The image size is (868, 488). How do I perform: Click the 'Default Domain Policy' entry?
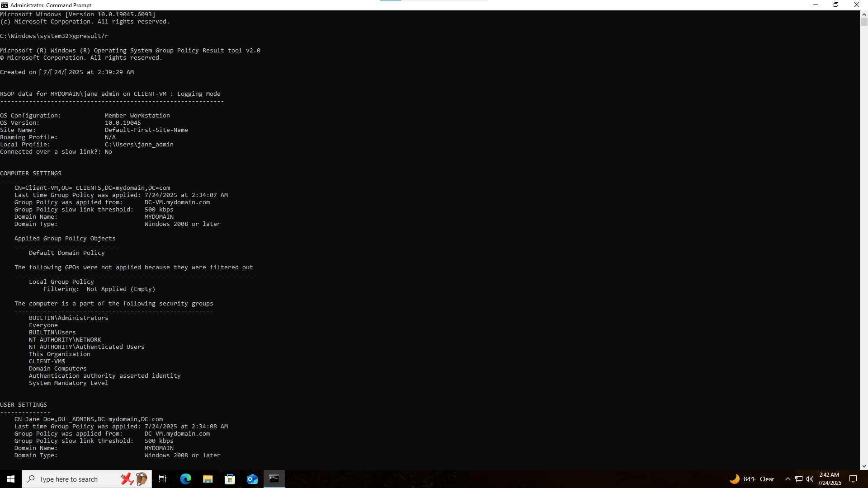tap(67, 253)
